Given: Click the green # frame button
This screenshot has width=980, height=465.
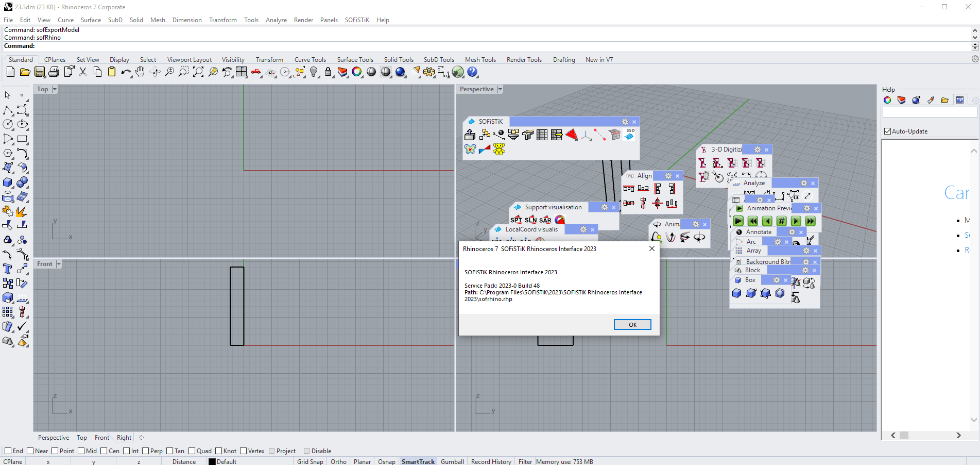Looking at the screenshot, I should click(782, 221).
